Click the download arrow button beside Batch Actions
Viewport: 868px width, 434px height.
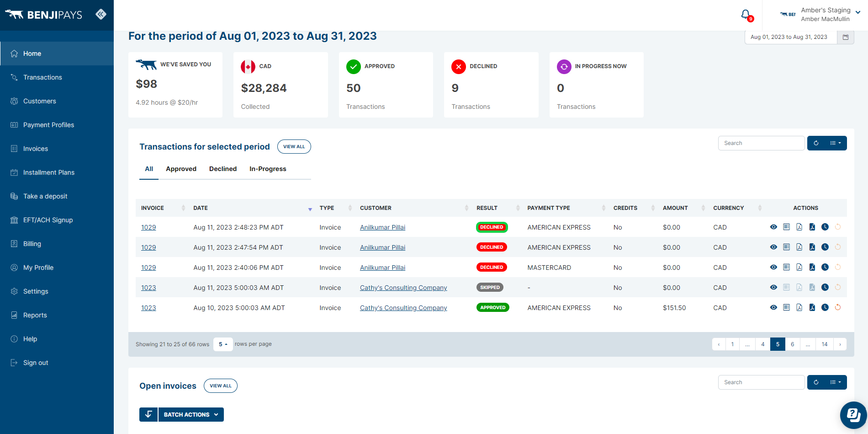click(148, 414)
